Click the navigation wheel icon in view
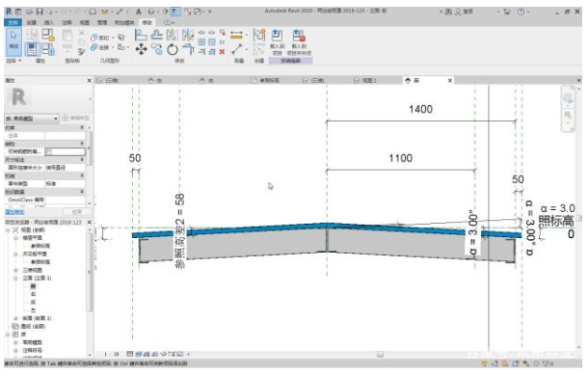 (x=568, y=98)
